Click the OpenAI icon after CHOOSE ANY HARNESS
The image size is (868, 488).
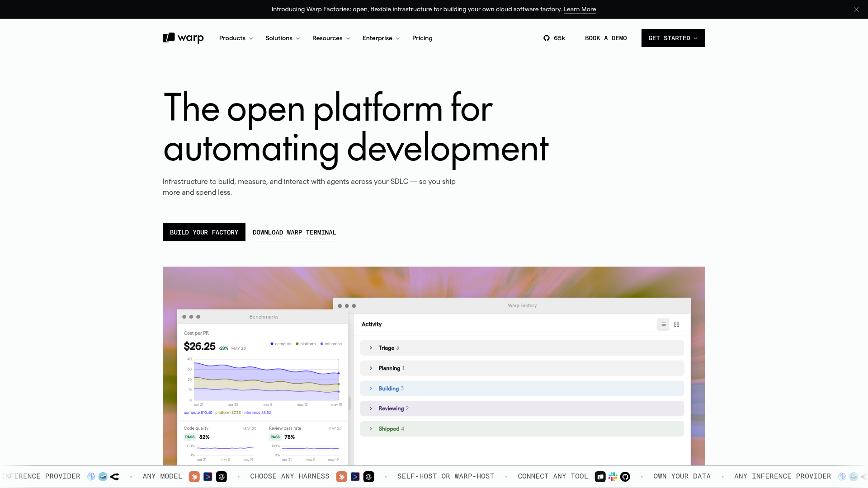pyautogui.click(x=369, y=477)
